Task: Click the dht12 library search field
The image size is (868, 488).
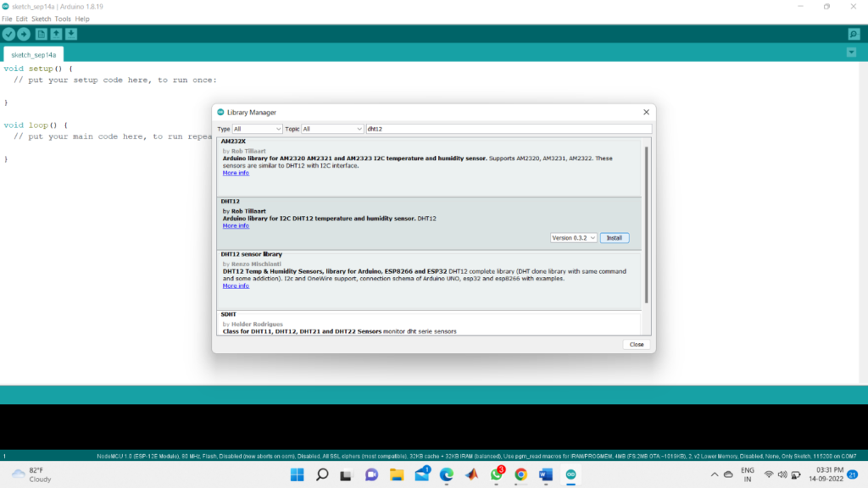Action: point(509,129)
